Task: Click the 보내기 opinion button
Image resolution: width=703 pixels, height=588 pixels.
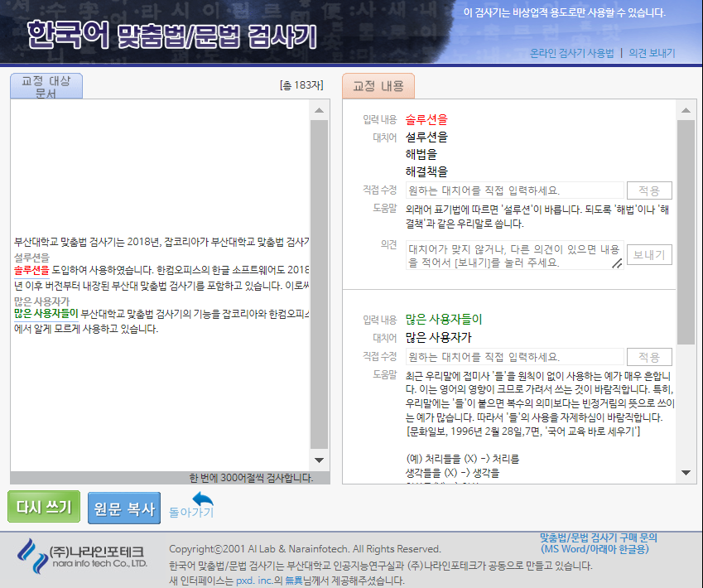Action: pyautogui.click(x=649, y=255)
